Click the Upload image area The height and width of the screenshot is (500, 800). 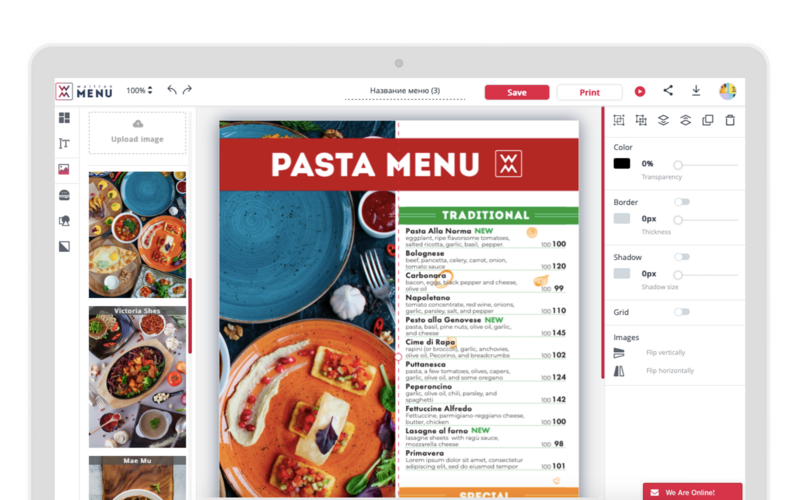(x=138, y=133)
